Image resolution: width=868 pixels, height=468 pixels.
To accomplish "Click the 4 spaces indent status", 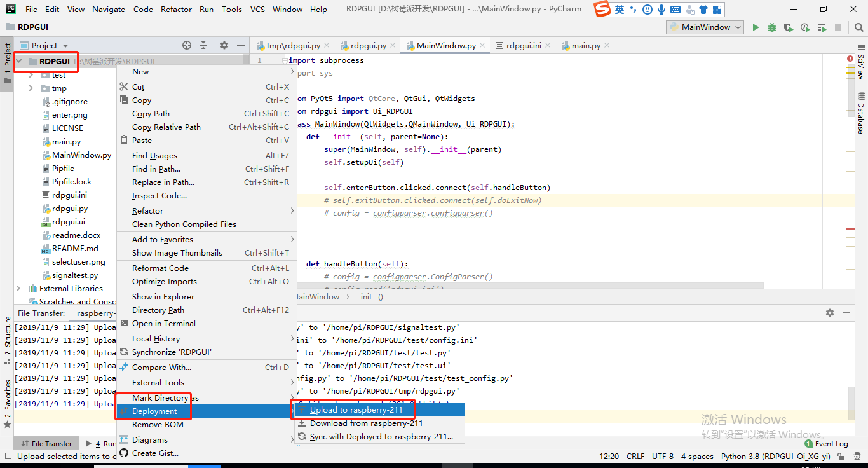I will pos(697,457).
